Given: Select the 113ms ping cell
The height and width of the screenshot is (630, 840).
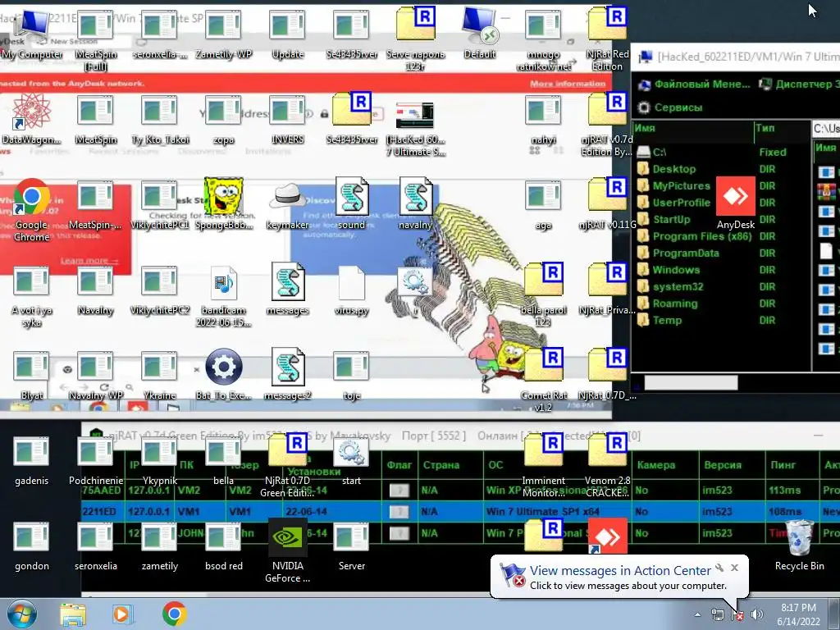Looking at the screenshot, I should [792, 491].
